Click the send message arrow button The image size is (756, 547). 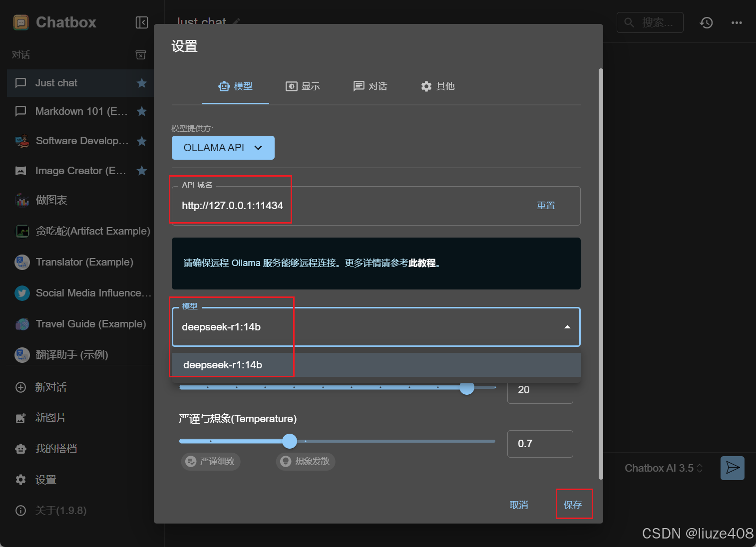(733, 468)
